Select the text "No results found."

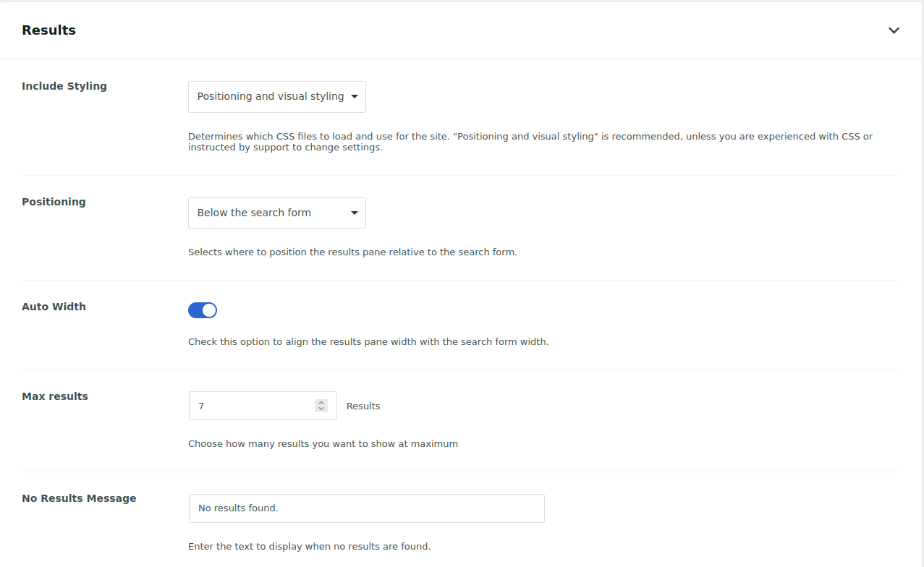click(x=237, y=508)
